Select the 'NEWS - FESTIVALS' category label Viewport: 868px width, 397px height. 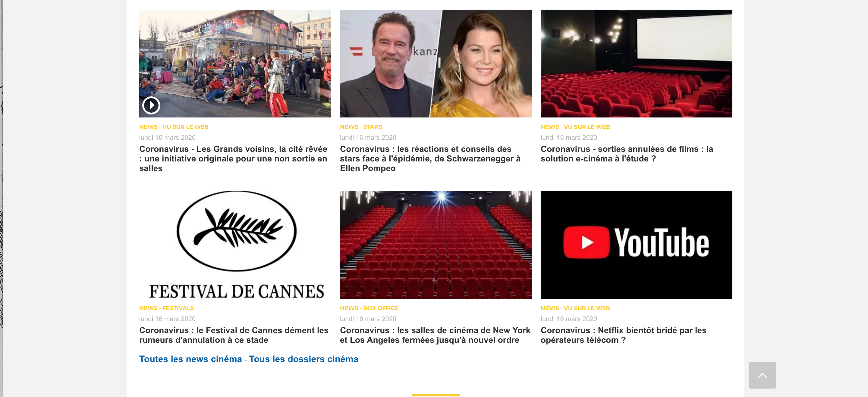click(166, 308)
